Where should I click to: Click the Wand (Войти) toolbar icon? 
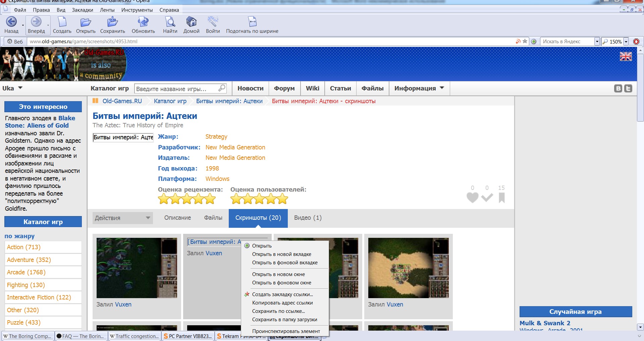point(213,22)
